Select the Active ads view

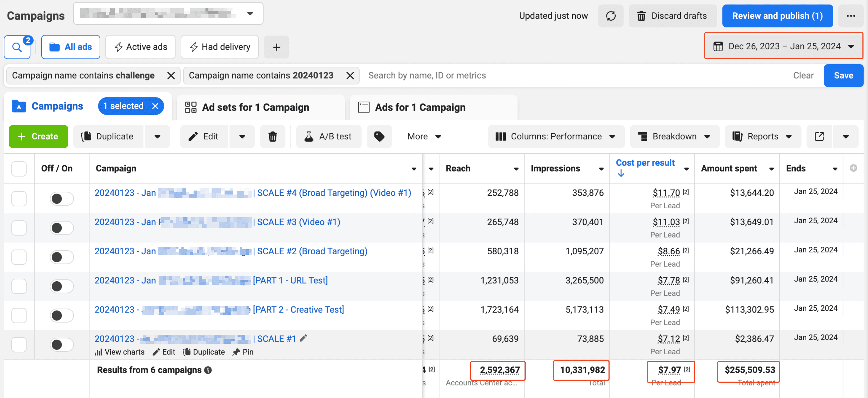[x=141, y=47]
